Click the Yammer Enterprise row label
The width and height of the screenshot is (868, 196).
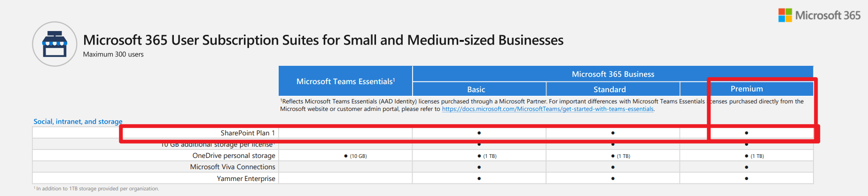click(x=246, y=179)
